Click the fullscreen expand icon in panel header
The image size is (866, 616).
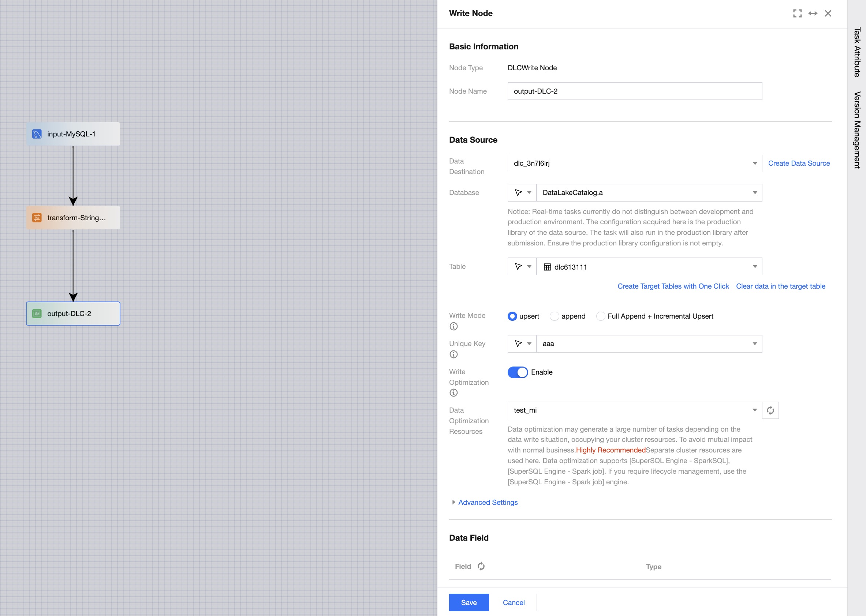[797, 13]
